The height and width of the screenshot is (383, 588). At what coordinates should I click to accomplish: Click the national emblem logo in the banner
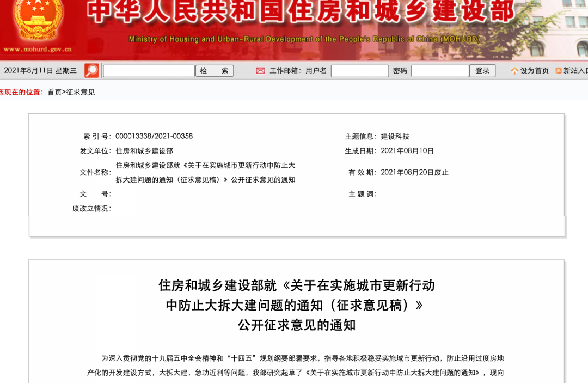pos(37,20)
